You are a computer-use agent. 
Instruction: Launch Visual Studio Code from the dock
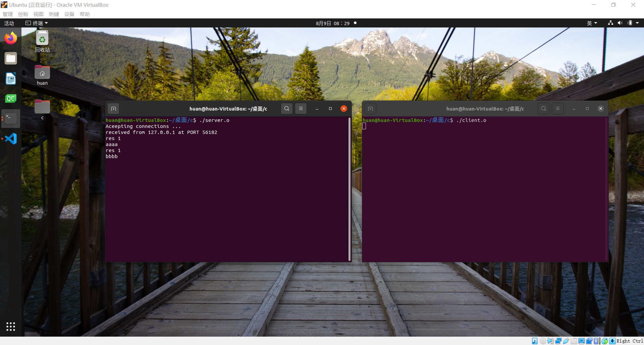[x=11, y=138]
